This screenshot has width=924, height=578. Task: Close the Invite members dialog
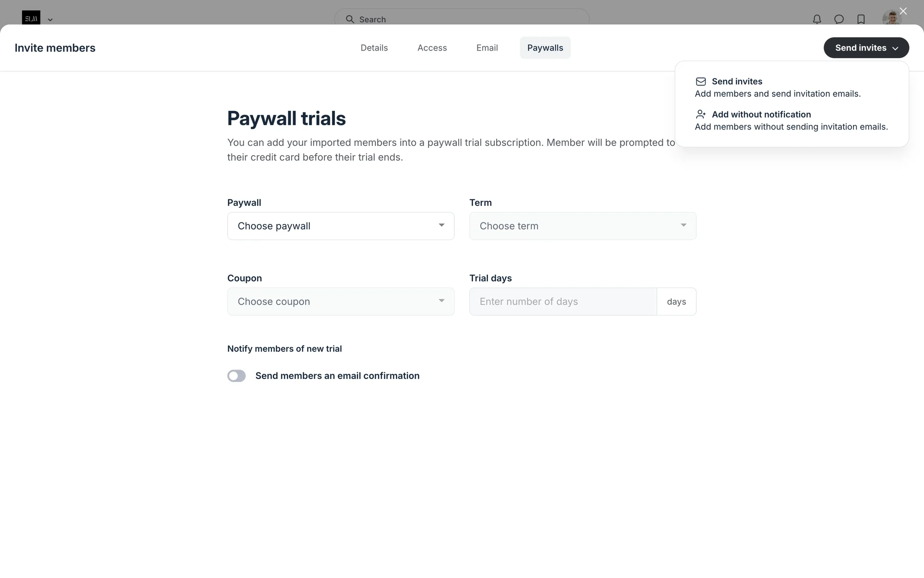[903, 11]
